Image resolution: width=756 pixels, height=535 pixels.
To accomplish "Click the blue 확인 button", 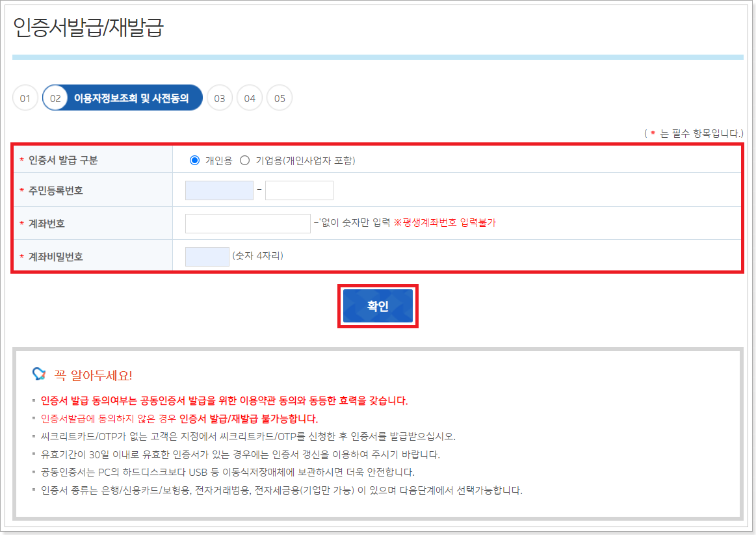I will tap(378, 306).
